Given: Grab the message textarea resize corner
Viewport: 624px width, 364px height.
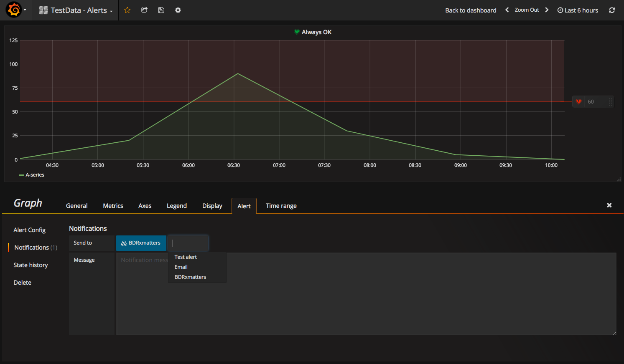Looking at the screenshot, I should point(614,333).
